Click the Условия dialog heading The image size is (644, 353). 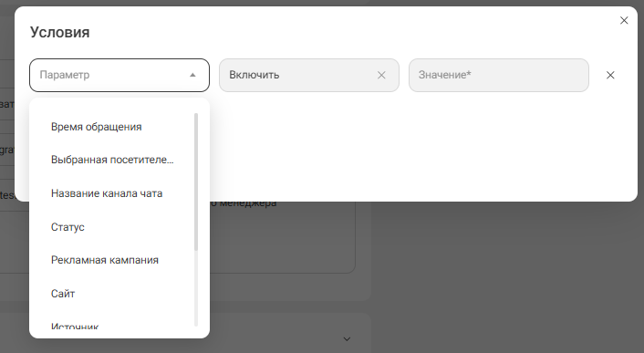pos(59,32)
